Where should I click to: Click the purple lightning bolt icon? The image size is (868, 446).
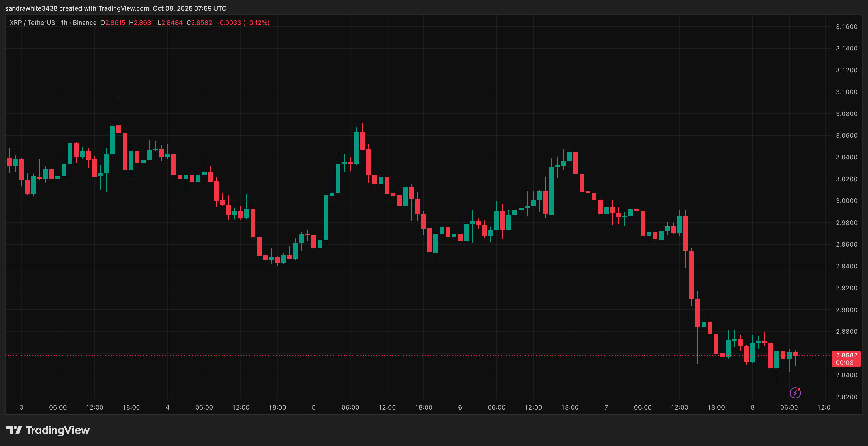(795, 393)
